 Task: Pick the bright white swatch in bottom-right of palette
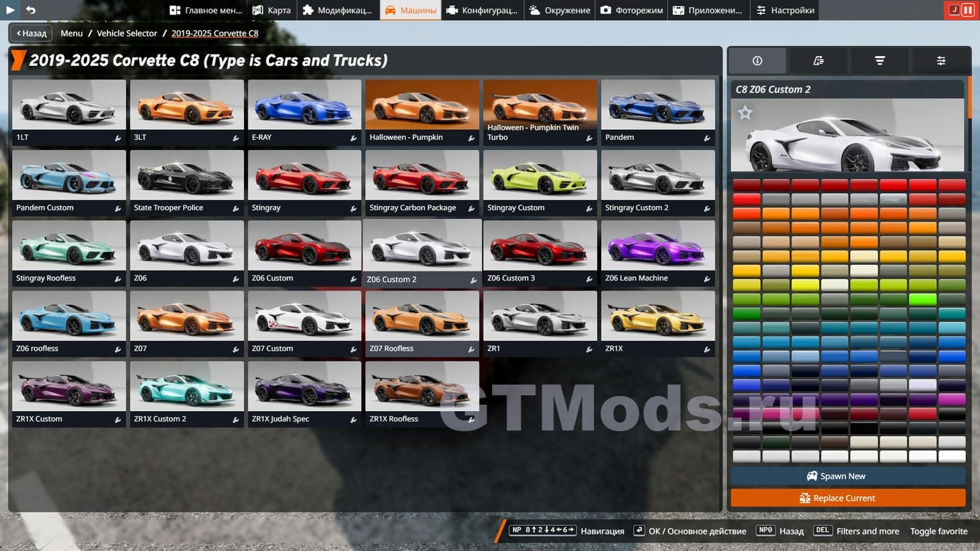click(x=951, y=456)
